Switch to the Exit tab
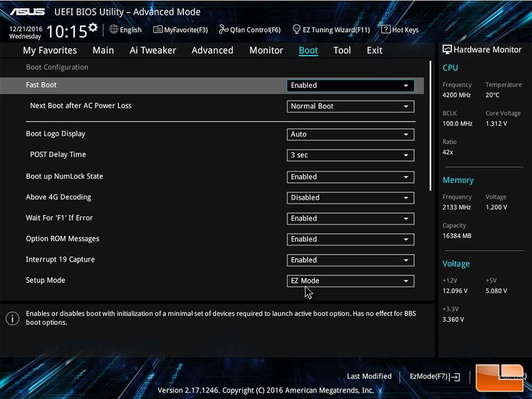Image resolution: width=532 pixels, height=399 pixels. click(x=375, y=50)
